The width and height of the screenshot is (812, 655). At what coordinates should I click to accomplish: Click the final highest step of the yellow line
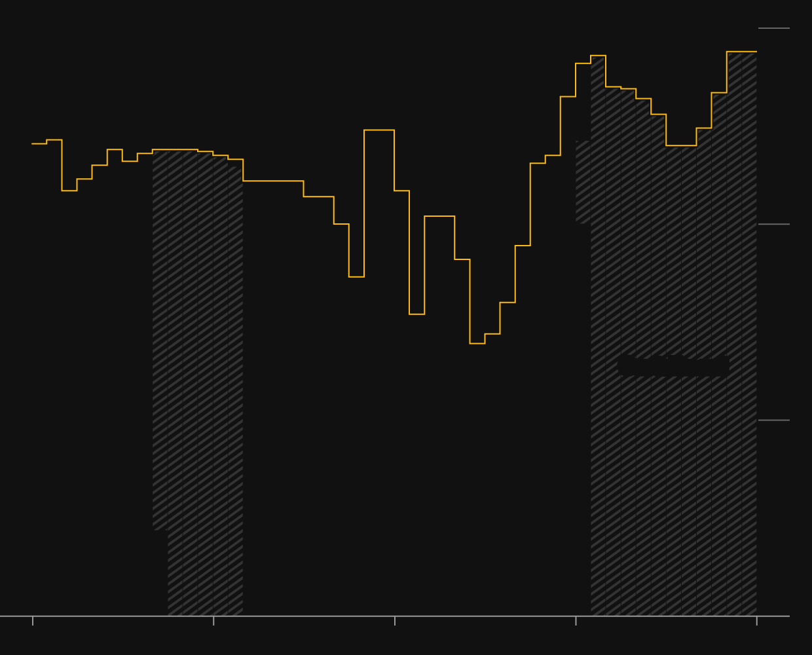point(741,52)
